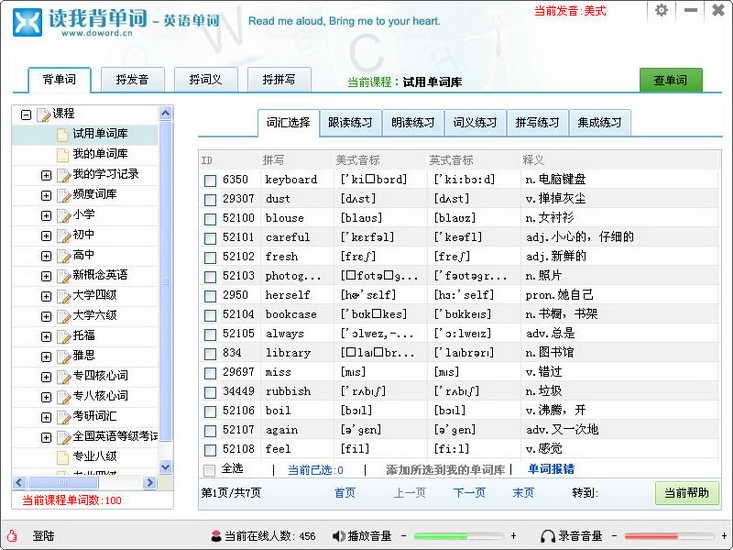
Task: Switch to the 背拼写 main tab
Action: (279, 79)
